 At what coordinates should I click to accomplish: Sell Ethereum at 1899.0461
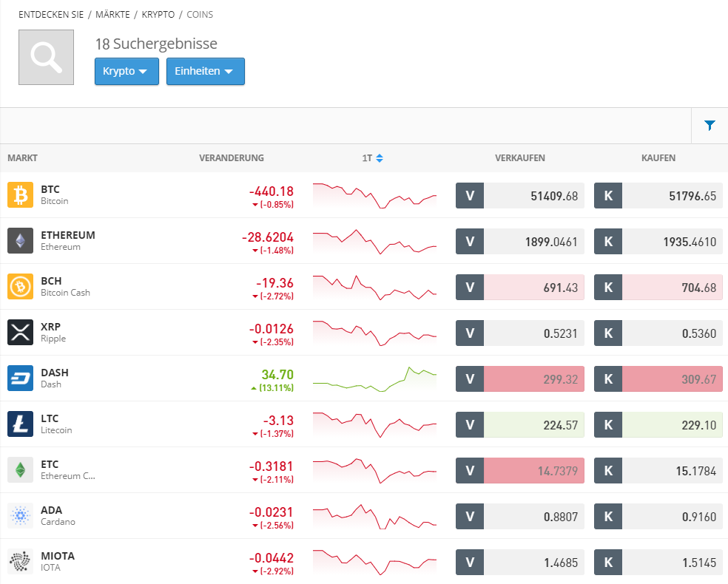click(x=519, y=242)
